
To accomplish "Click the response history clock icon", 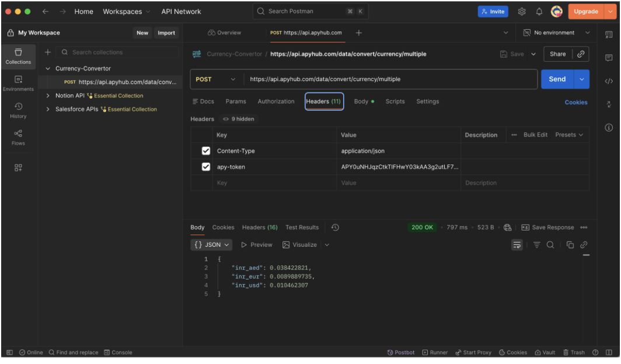I will click(x=335, y=228).
